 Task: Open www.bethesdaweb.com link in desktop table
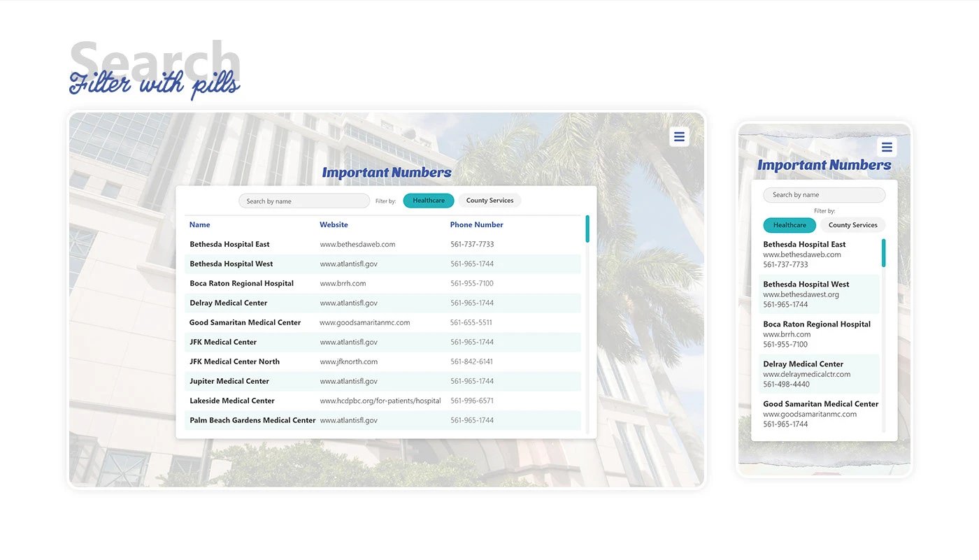(x=357, y=245)
